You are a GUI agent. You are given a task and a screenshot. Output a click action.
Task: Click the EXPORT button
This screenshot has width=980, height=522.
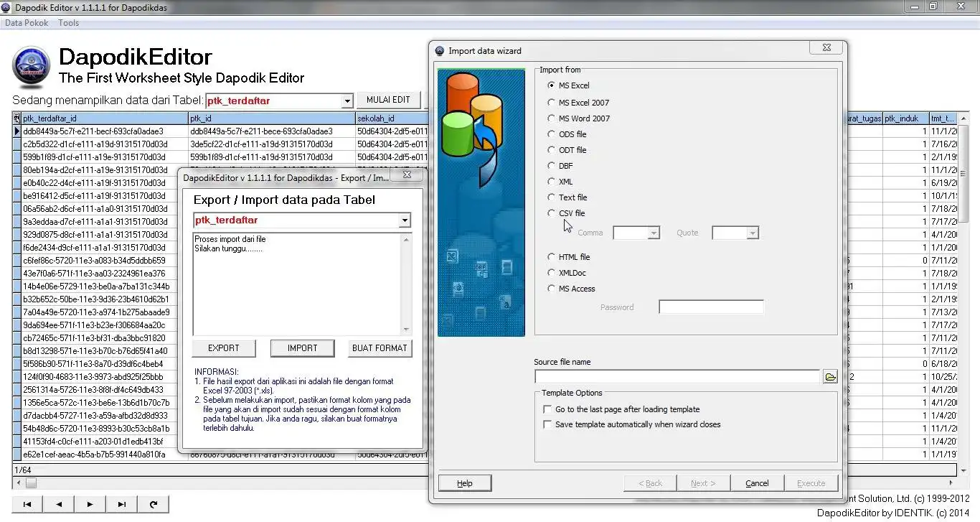pos(224,348)
